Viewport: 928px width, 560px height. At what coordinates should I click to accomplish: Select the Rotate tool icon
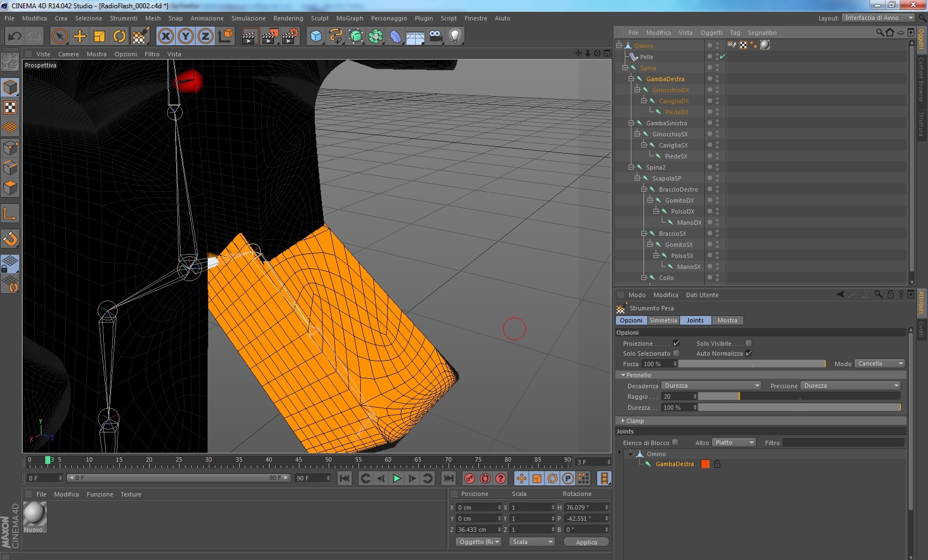(x=119, y=36)
